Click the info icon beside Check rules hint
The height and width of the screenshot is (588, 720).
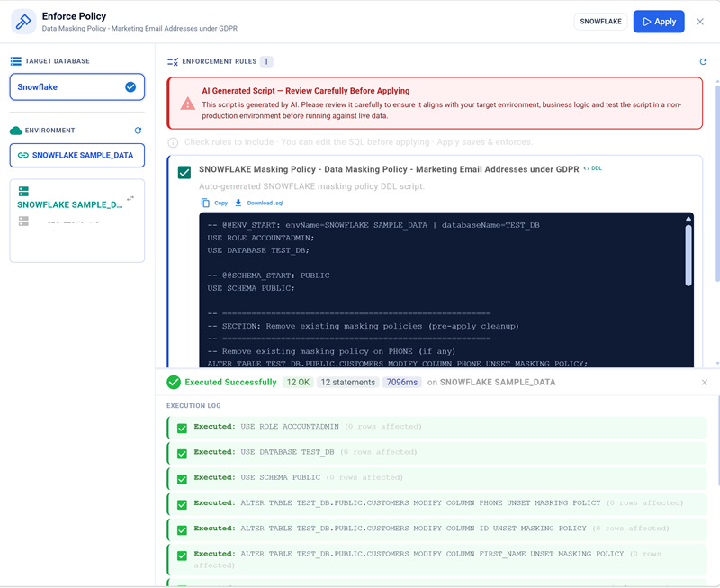[x=173, y=142]
